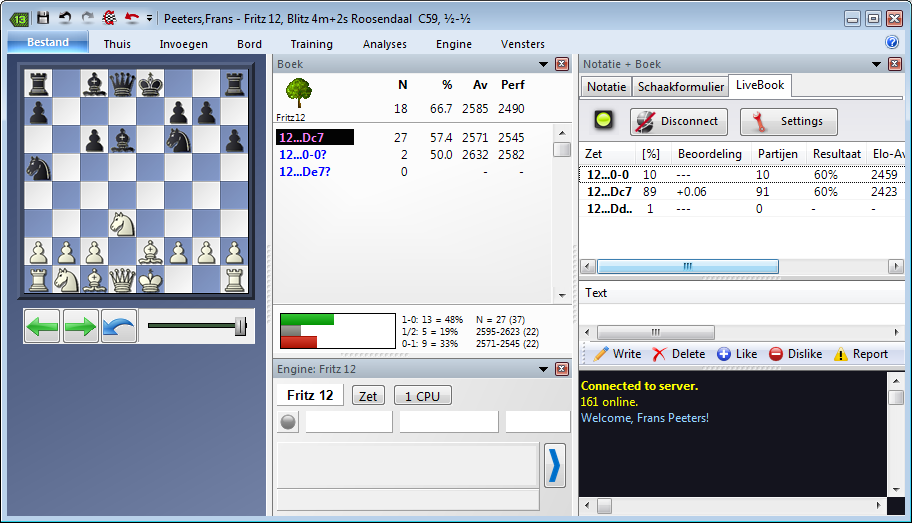Toggle the grey engine status indicator

click(288, 422)
